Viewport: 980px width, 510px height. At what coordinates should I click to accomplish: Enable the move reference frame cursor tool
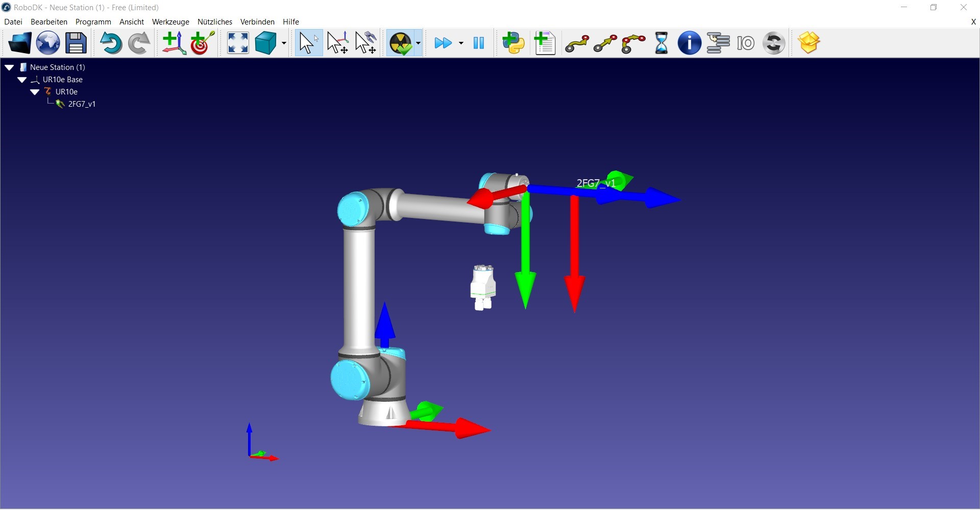point(337,43)
